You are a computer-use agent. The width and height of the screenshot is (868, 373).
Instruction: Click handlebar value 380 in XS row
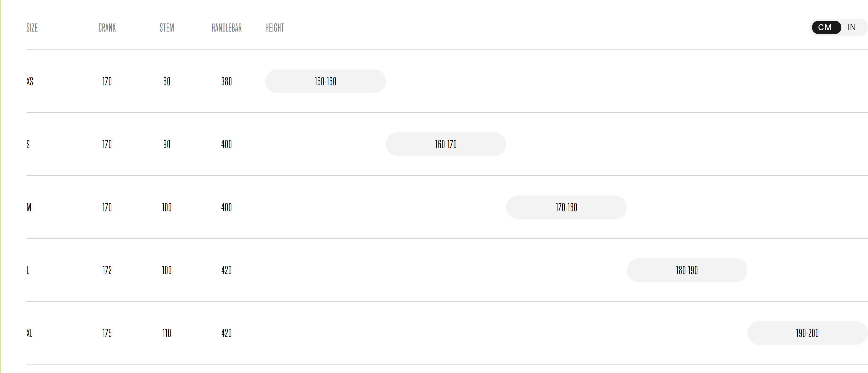[x=227, y=81]
